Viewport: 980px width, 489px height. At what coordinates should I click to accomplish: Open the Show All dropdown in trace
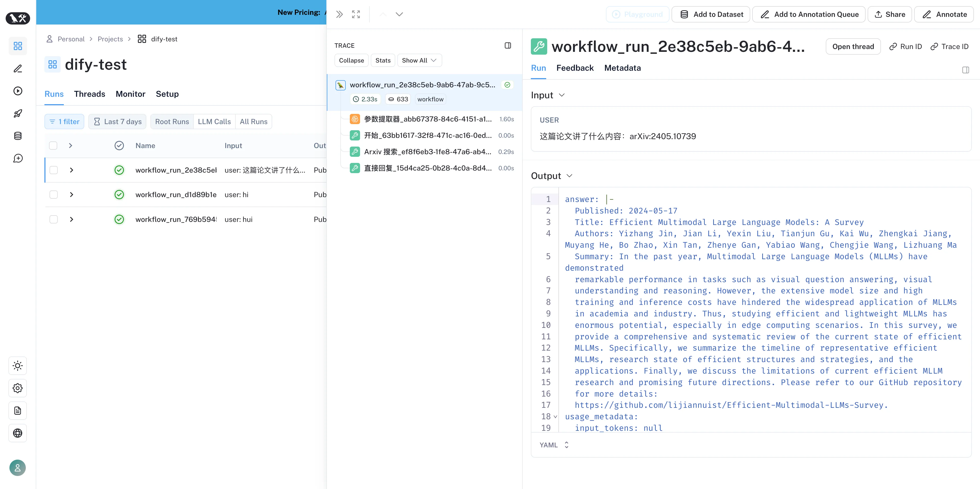(419, 61)
